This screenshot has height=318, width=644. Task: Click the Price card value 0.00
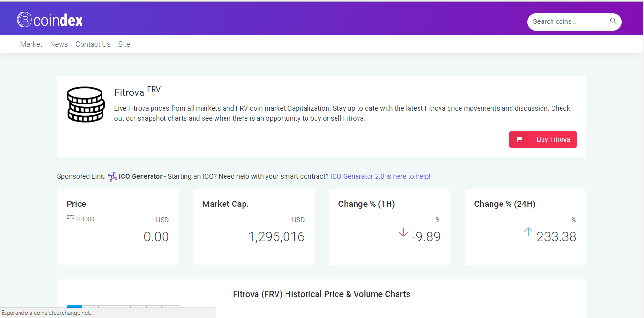(x=156, y=236)
